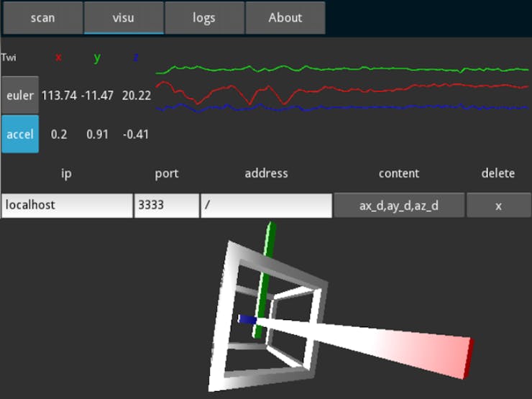The width and height of the screenshot is (532, 399).
Task: Click the accel x value 0.2
Action: pos(59,134)
